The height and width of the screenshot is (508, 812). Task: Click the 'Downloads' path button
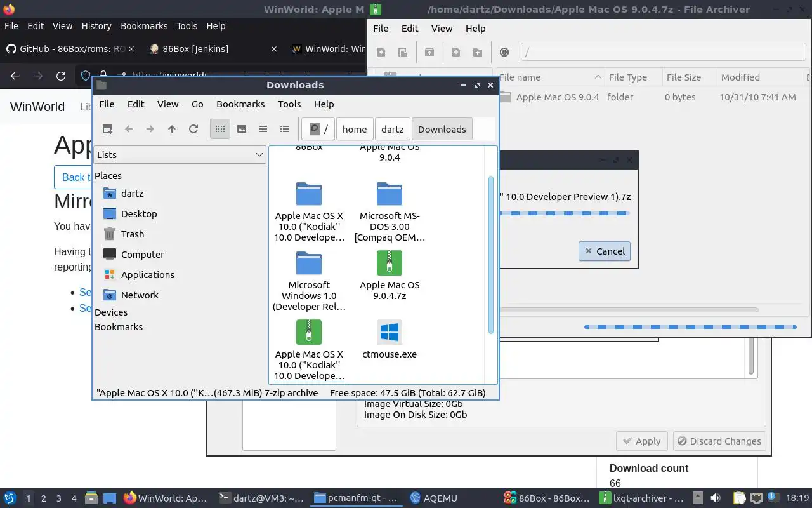tap(442, 129)
